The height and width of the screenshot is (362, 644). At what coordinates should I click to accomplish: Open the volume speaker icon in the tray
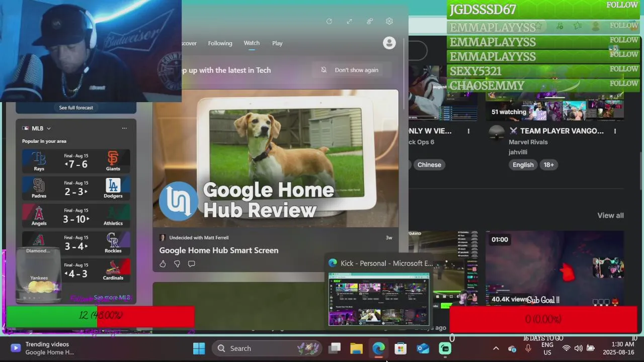coord(578,348)
